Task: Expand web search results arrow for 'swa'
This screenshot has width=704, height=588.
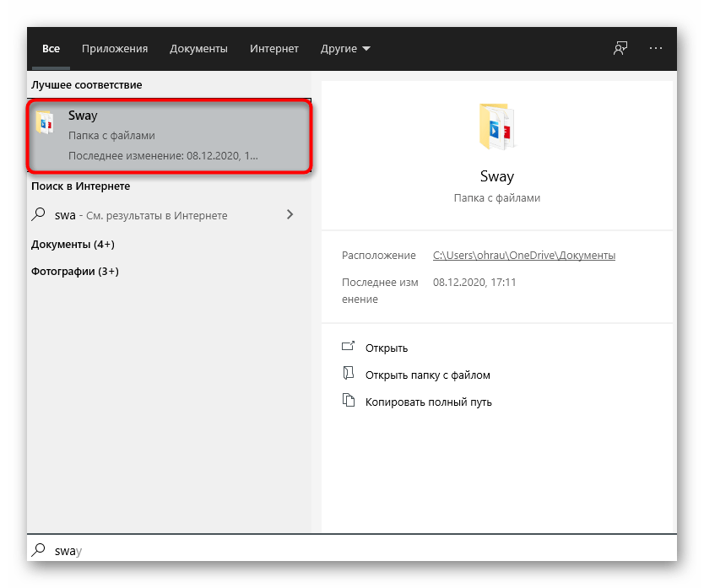Action: tap(290, 215)
